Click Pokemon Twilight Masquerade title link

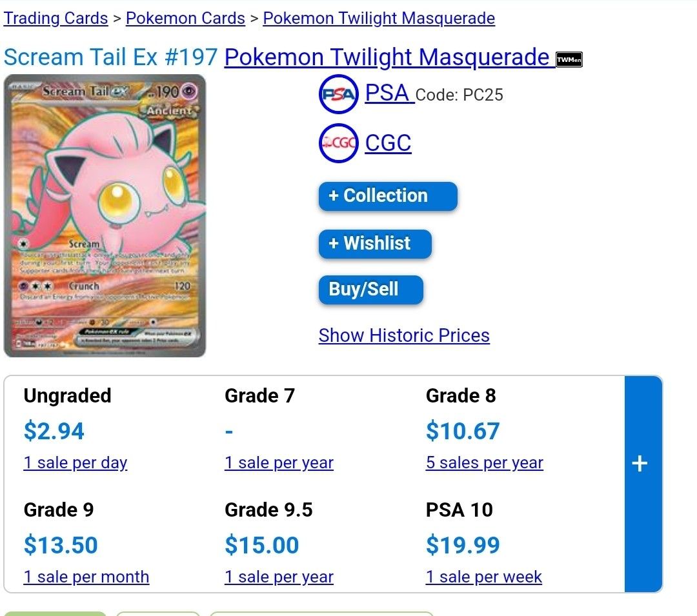387,57
